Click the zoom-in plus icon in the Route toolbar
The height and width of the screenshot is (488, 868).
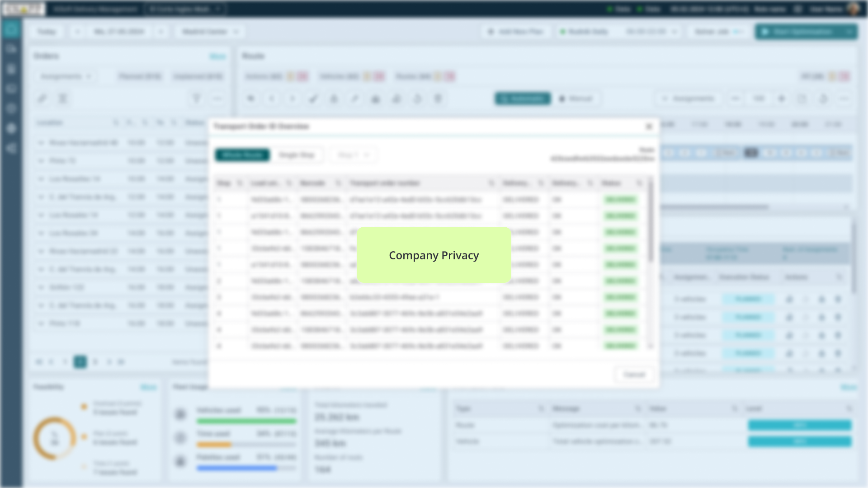781,99
